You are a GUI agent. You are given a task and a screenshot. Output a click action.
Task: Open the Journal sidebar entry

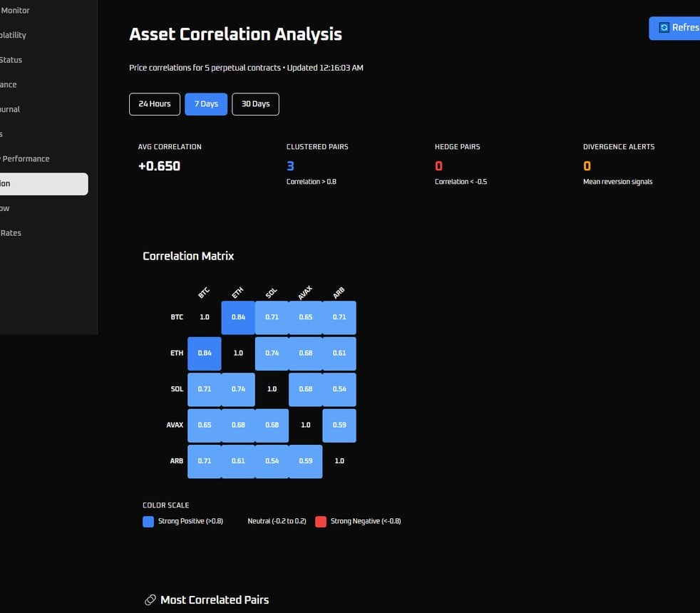(x=10, y=109)
